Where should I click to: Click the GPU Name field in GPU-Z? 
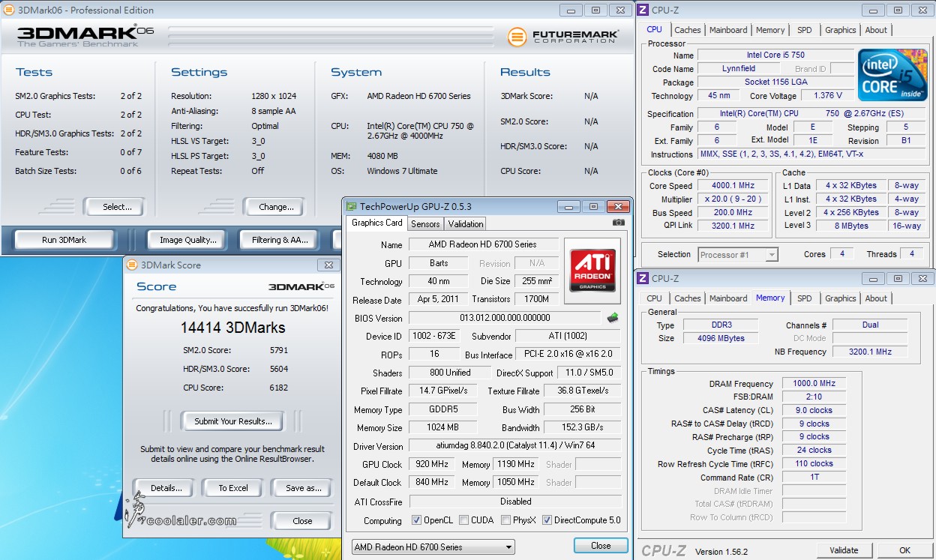[483, 244]
